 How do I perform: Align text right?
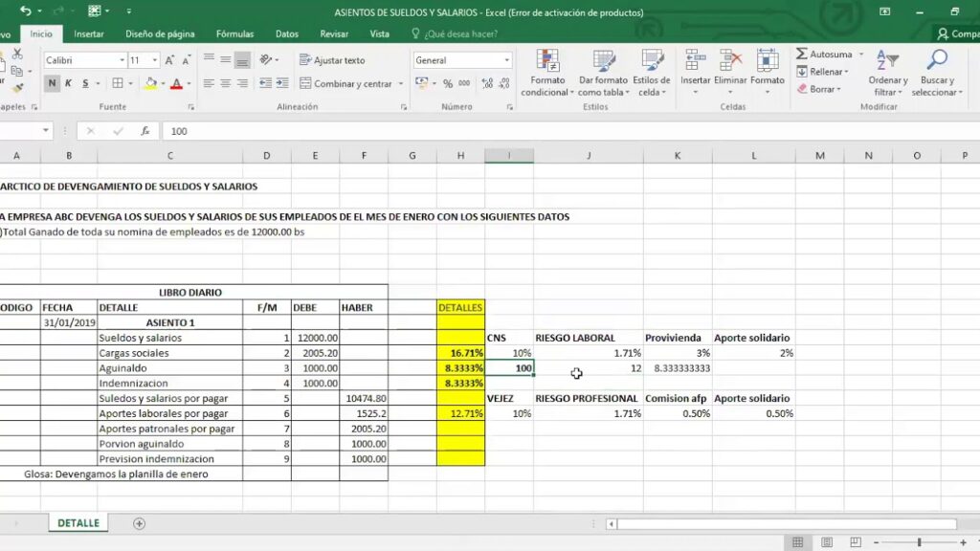pyautogui.click(x=242, y=83)
